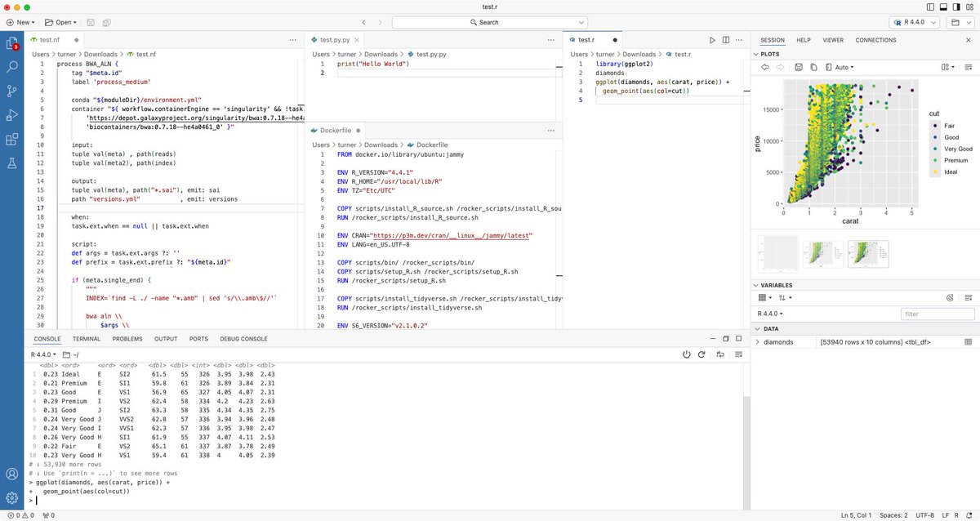Screen dimensions: 980x521
Task: Show the next plot with forward arrow
Action: coord(780,67)
